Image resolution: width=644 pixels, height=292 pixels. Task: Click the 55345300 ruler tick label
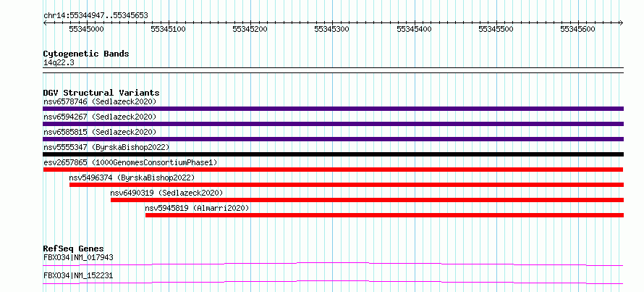[332, 29]
